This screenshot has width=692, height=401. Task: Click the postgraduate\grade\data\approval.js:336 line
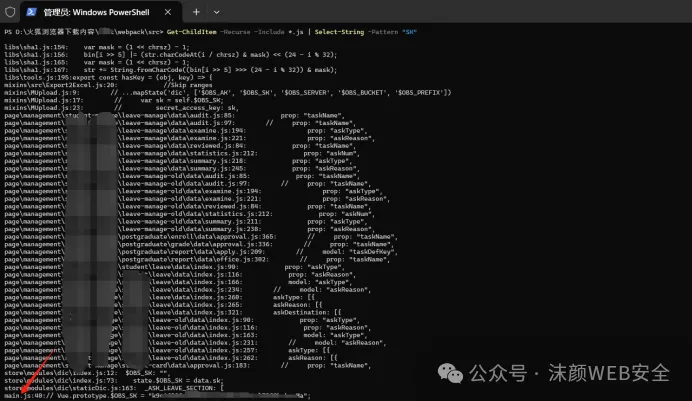tap(199, 244)
